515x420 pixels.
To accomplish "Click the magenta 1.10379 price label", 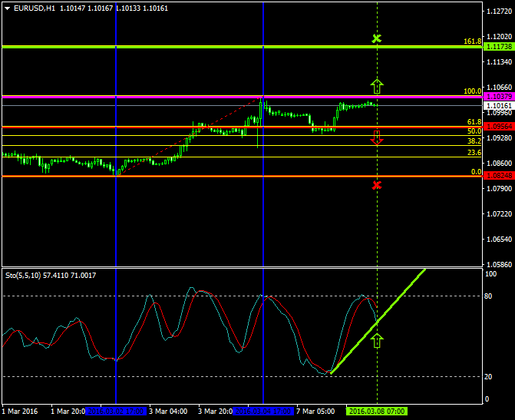I will (x=499, y=97).
